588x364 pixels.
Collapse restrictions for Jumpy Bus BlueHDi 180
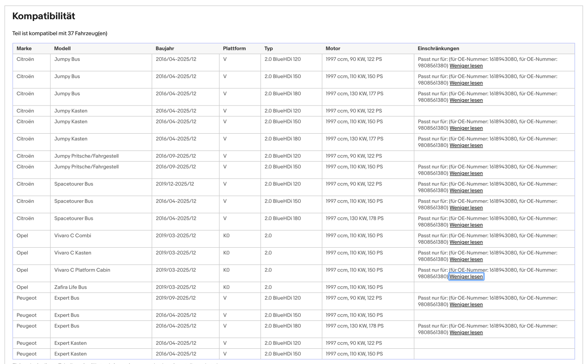(466, 100)
